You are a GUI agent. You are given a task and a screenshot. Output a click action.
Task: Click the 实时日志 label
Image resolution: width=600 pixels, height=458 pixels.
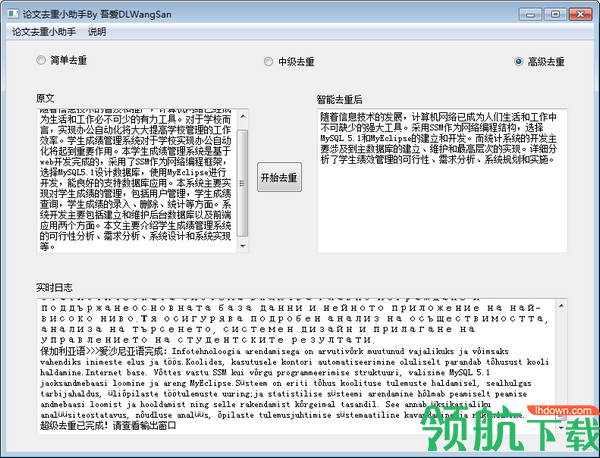click(x=54, y=287)
